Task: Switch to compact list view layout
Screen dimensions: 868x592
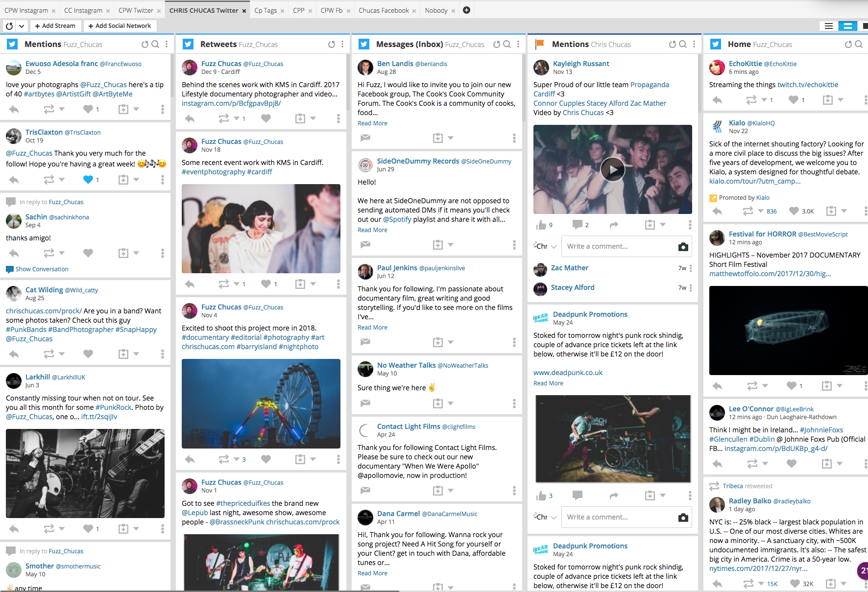Action: pos(829,26)
